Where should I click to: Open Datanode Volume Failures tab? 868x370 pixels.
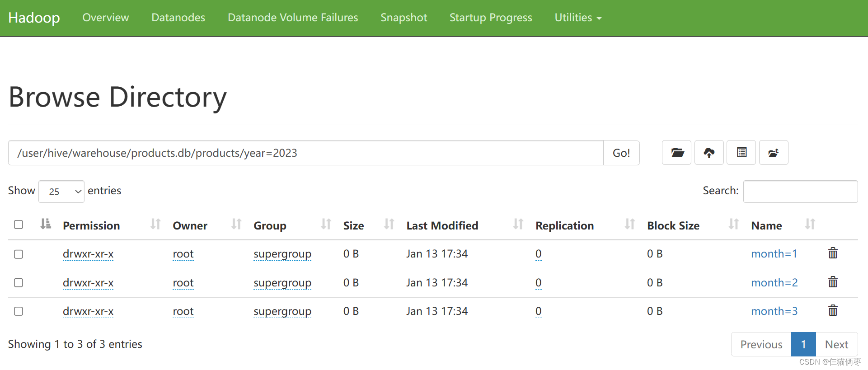(293, 18)
